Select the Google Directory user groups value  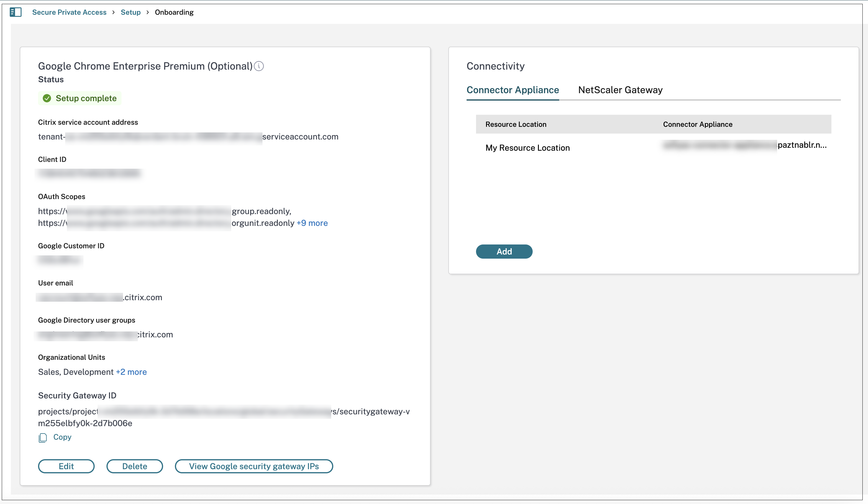[x=105, y=335]
